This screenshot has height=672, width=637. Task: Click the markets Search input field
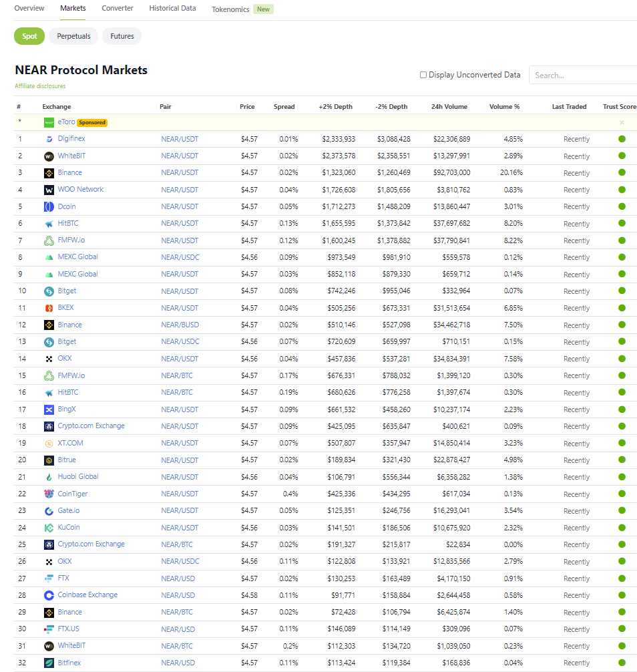tap(581, 75)
